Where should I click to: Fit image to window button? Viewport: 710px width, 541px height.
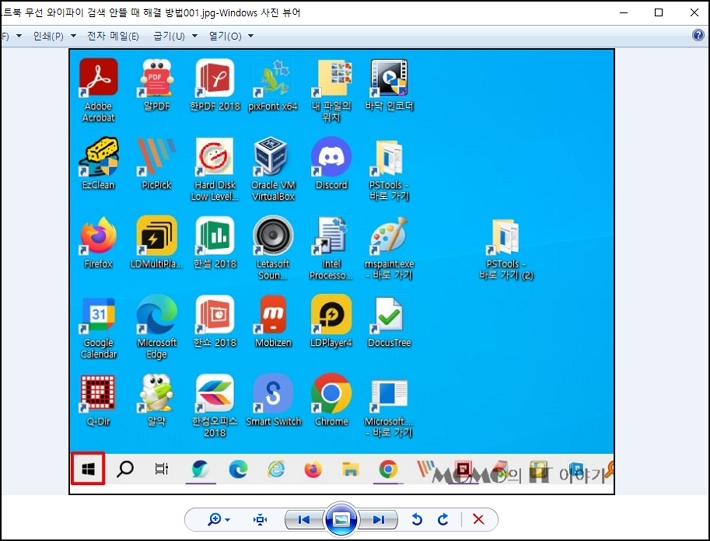point(260,519)
